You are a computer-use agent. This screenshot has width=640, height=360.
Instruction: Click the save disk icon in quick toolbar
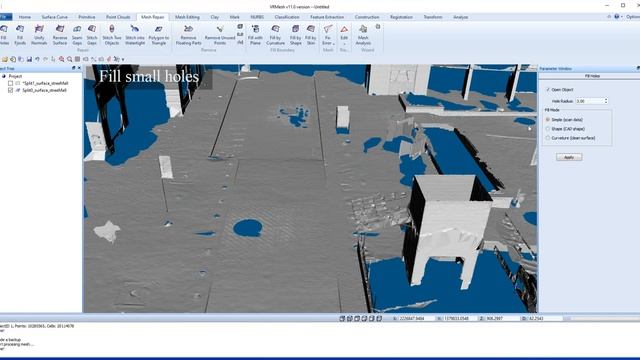point(29,59)
